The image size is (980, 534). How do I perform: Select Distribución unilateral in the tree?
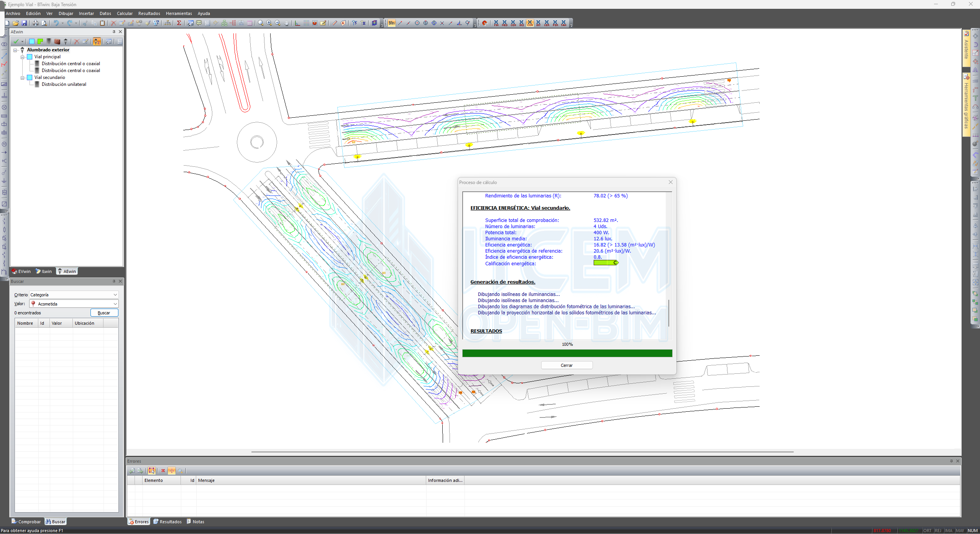64,84
